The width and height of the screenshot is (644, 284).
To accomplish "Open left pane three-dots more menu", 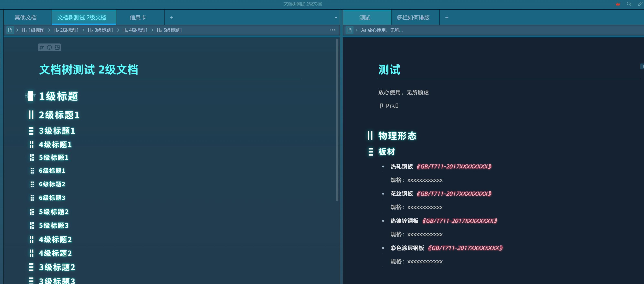I will click(332, 30).
